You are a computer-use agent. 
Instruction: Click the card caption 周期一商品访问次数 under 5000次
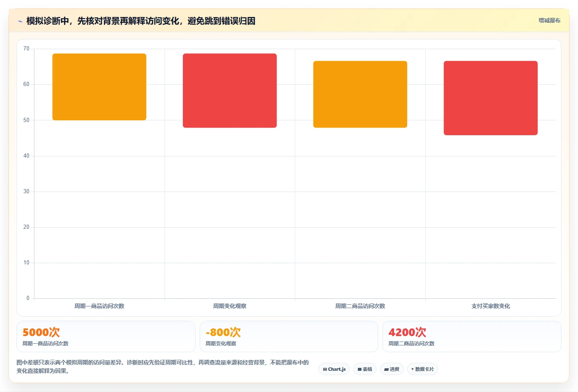(x=45, y=344)
